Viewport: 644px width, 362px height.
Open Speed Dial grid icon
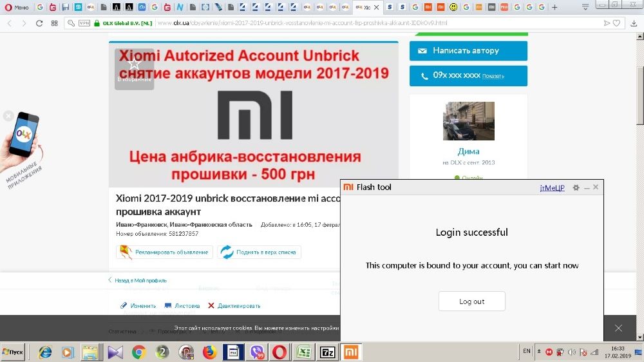[54, 23]
